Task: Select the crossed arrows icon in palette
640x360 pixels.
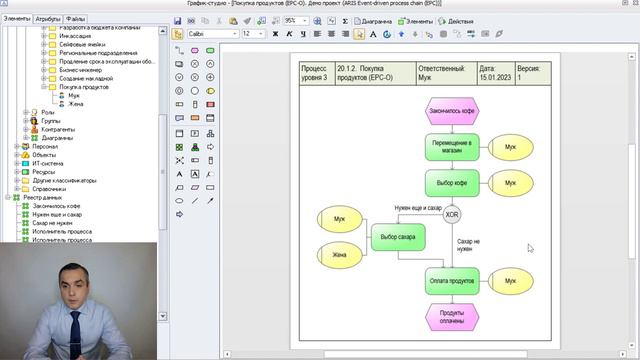Action: click(x=180, y=160)
